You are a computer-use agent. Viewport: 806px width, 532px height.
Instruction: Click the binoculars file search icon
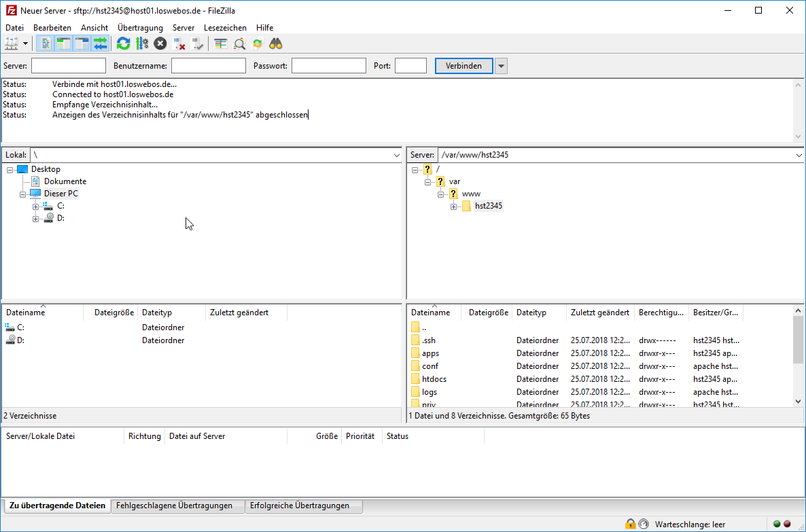[x=275, y=43]
